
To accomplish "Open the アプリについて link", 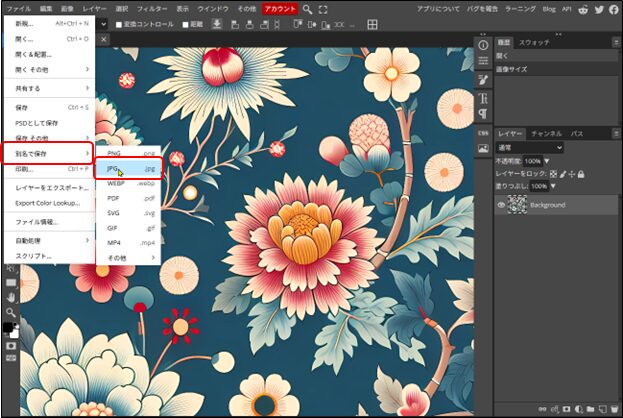I will (x=438, y=9).
